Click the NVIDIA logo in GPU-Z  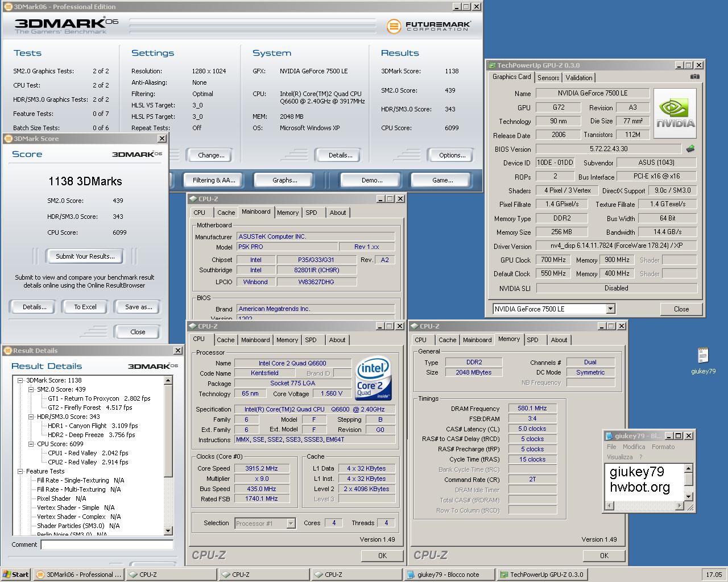pos(675,114)
